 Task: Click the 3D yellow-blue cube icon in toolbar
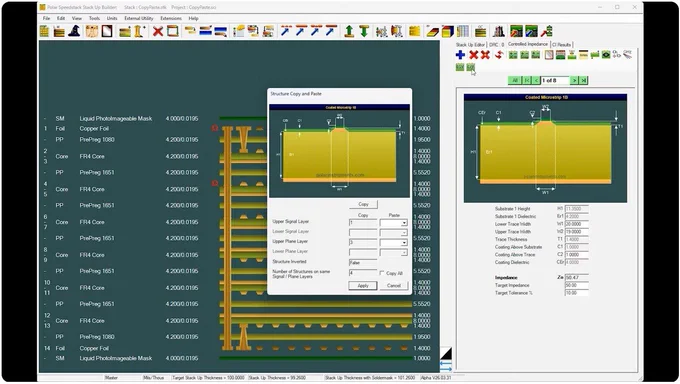[x=448, y=31]
